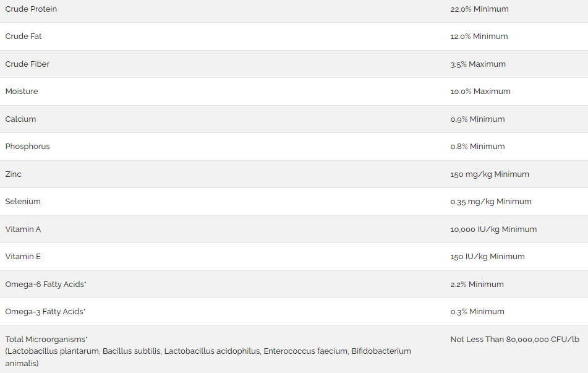Screen dimensions: 588x373
Task: Select the 150 mg/kg Minimum zinc value
Action: pyautogui.click(x=490, y=174)
